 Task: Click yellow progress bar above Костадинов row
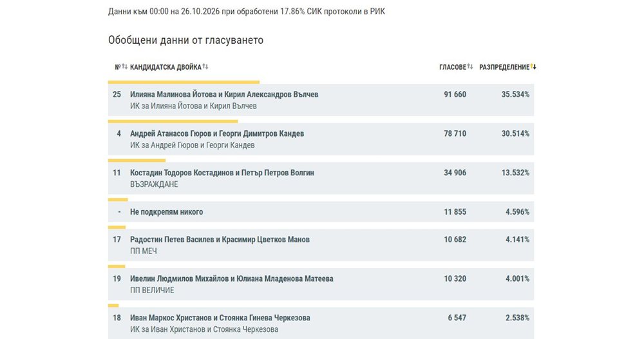(x=137, y=160)
